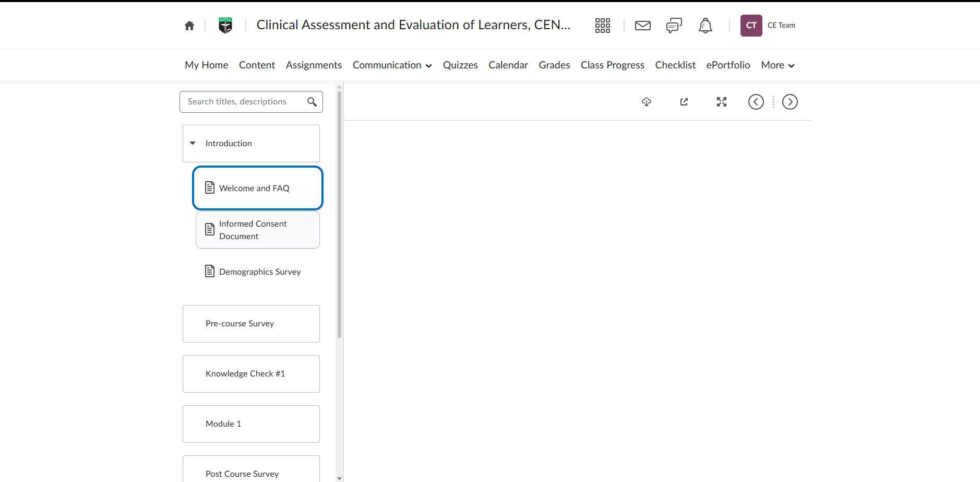
Task: Click the Introduction module title
Action: [x=229, y=143]
